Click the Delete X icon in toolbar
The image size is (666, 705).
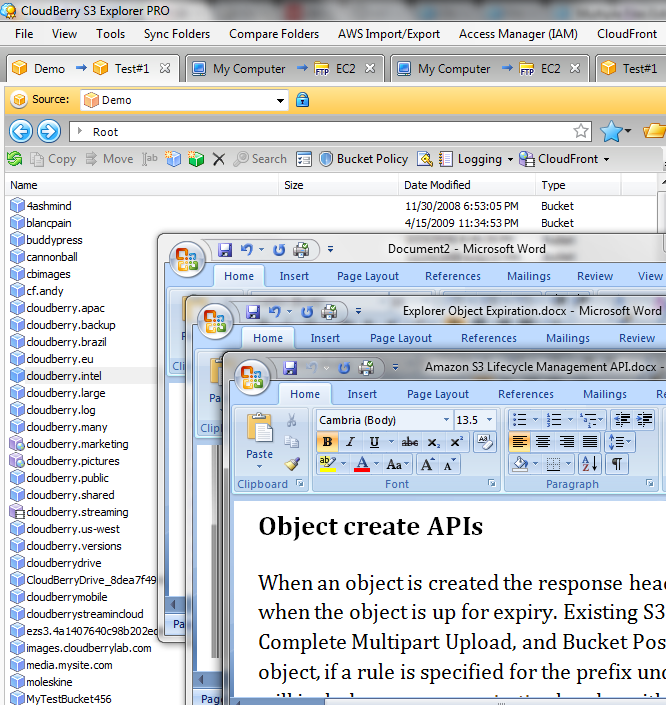[x=219, y=159]
